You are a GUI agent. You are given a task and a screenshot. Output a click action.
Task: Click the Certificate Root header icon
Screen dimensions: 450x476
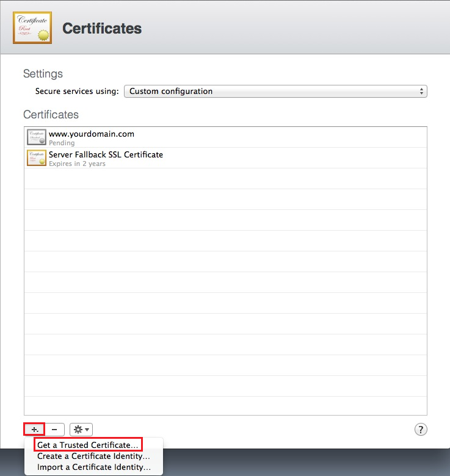(x=32, y=28)
